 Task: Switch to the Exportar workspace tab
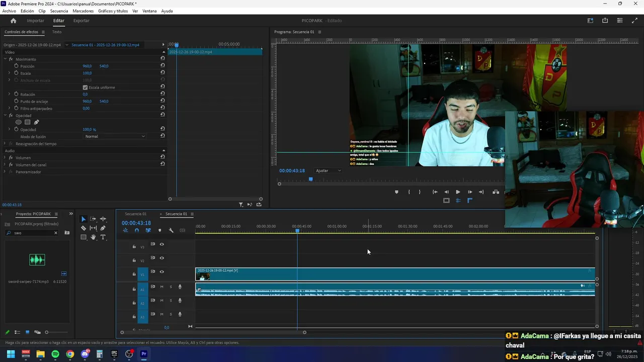(81, 21)
